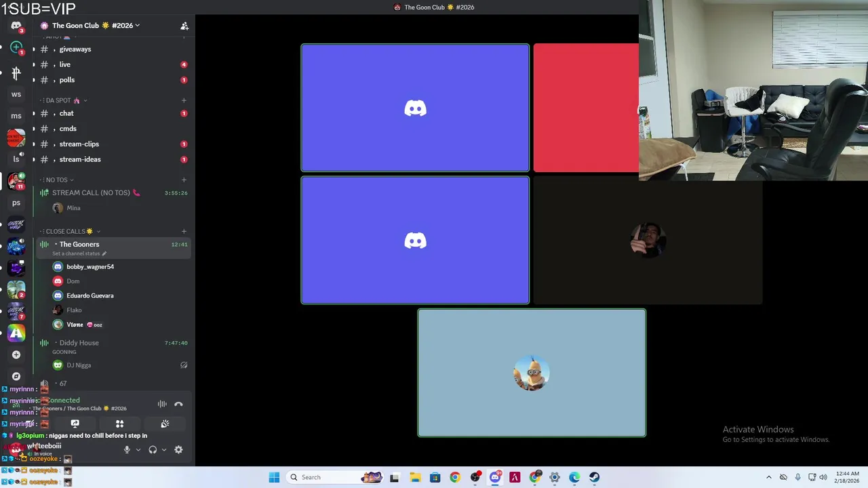Viewport: 868px width, 488px height.
Task: Open headphones output options arrow
Action: pos(164,449)
